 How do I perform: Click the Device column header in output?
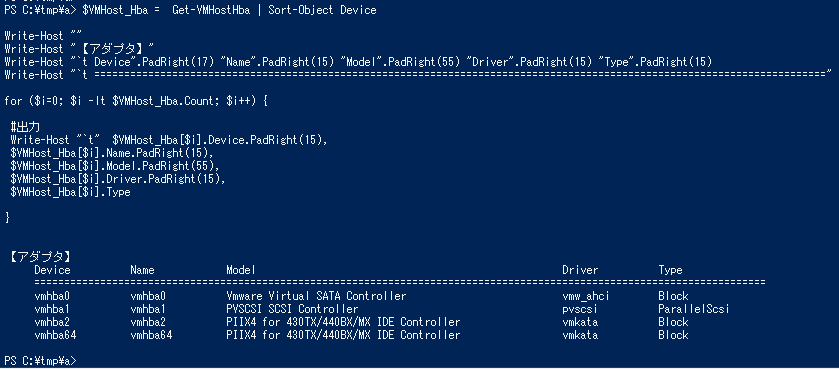tap(52, 270)
